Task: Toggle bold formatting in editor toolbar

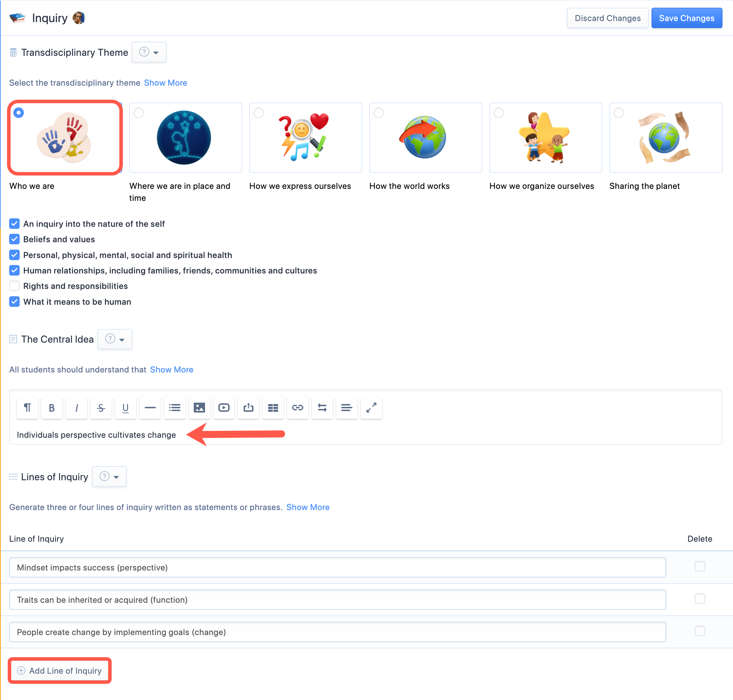Action: click(x=52, y=408)
